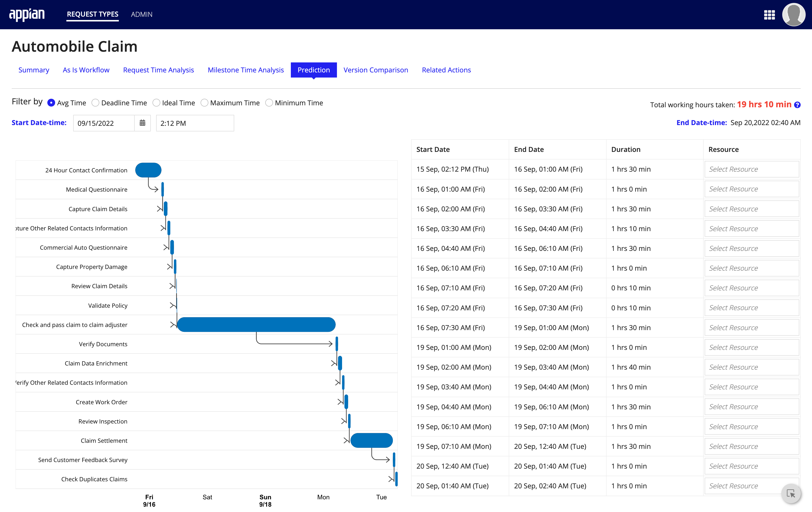
Task: Switch to the Summary tab
Action: 34,70
